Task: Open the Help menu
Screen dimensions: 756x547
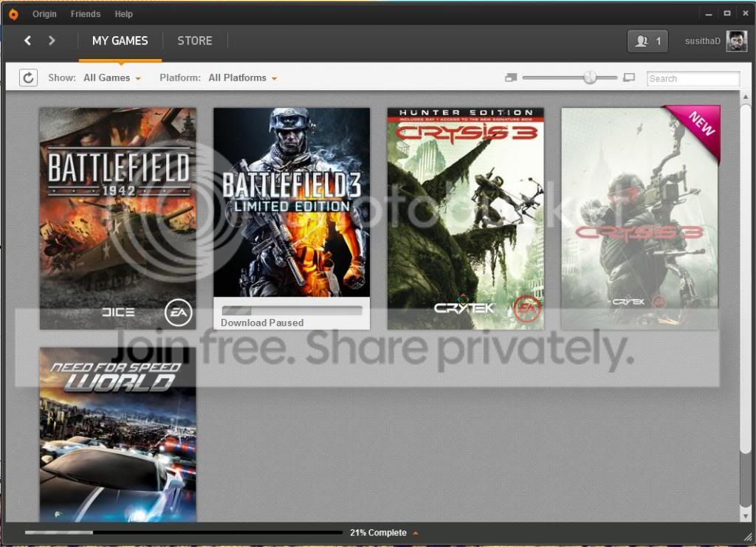Action: click(x=123, y=14)
